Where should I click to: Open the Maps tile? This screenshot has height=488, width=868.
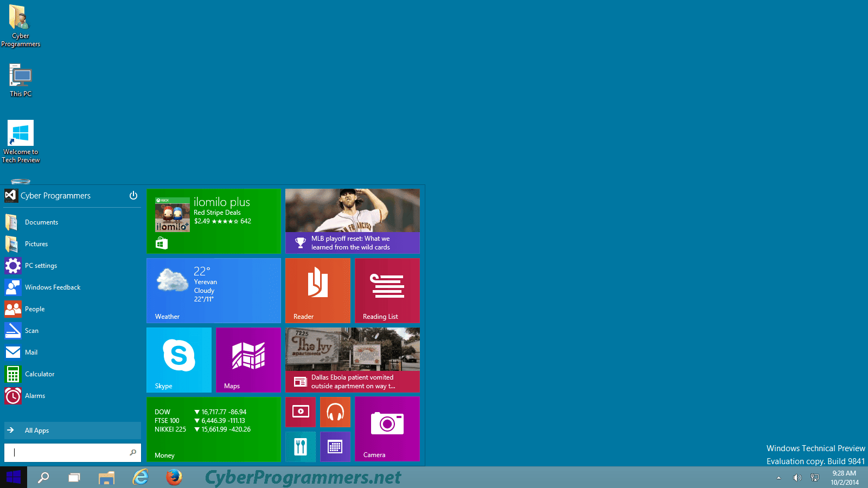pos(248,360)
